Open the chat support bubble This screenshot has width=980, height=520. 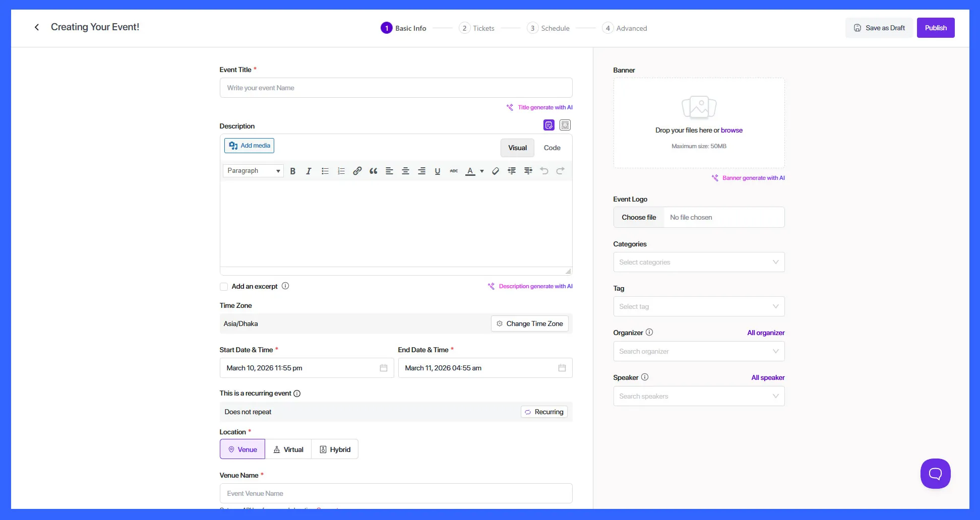click(x=935, y=474)
